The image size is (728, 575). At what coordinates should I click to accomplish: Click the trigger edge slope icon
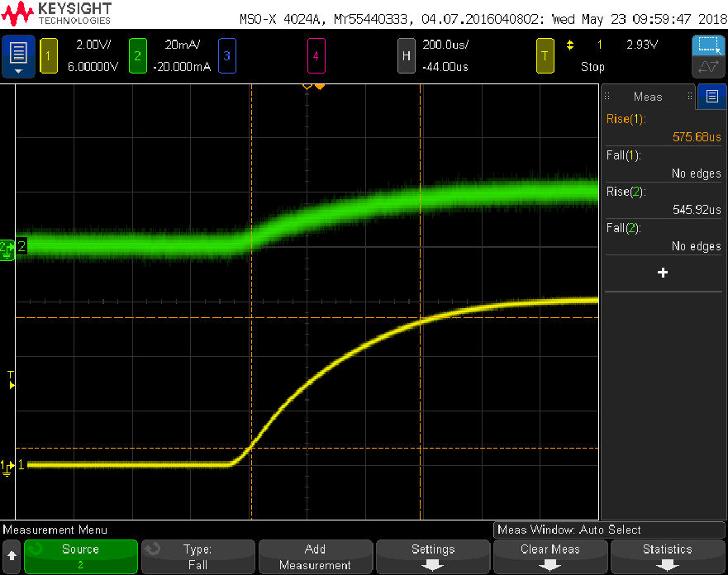pos(570,45)
